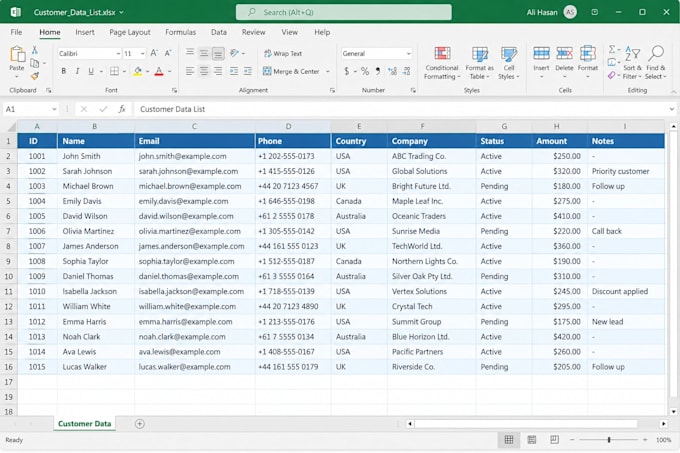This screenshot has width=680, height=453.
Task: Toggle Italic formatting
Action: click(x=77, y=71)
